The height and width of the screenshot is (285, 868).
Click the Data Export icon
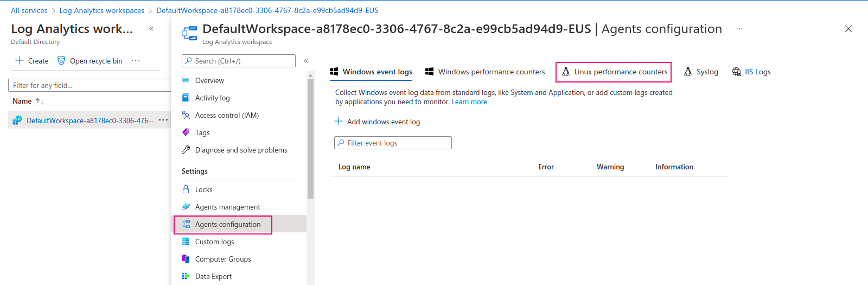(x=186, y=276)
